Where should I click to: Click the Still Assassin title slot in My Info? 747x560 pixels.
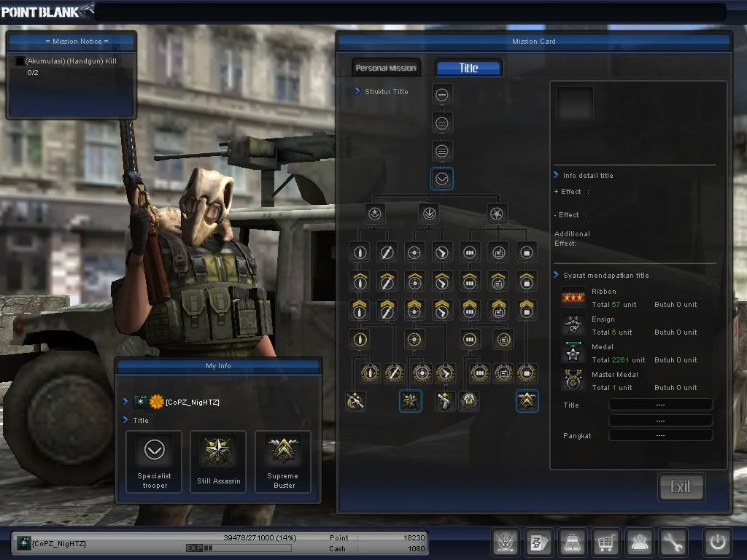(218, 462)
